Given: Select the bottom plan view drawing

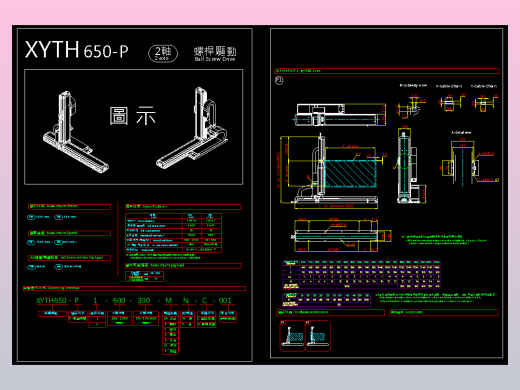Looking at the screenshot, I should (342, 236).
